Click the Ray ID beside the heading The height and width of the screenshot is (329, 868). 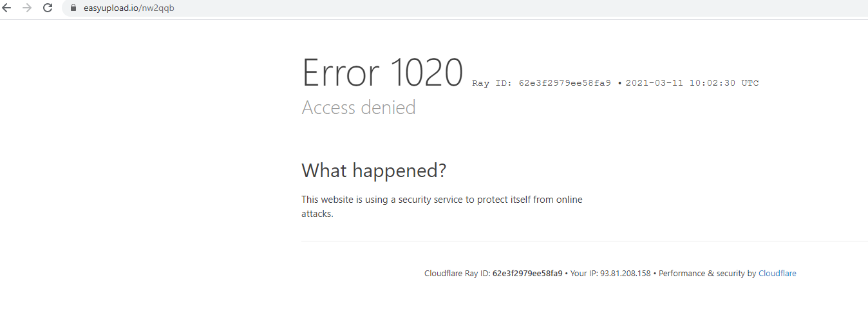(x=542, y=83)
